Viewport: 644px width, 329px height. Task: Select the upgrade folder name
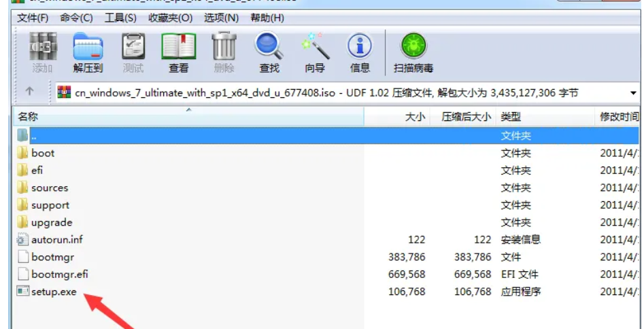[x=52, y=223]
